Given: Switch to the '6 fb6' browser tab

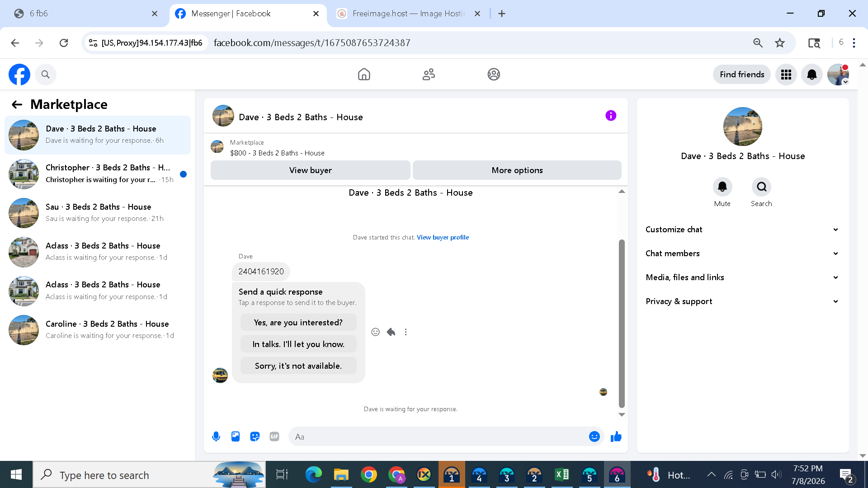Looking at the screenshot, I should point(86,14).
